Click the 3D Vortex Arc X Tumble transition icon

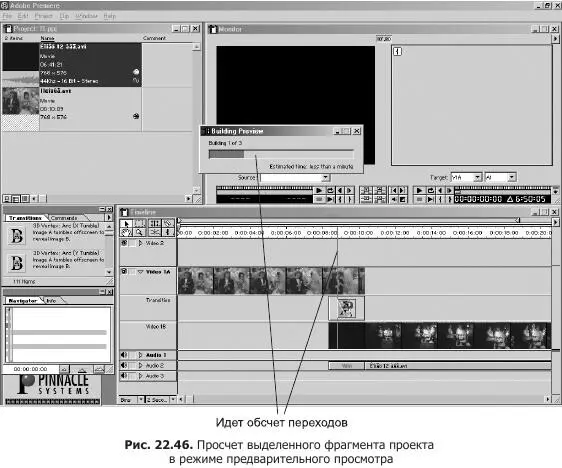pos(16,236)
